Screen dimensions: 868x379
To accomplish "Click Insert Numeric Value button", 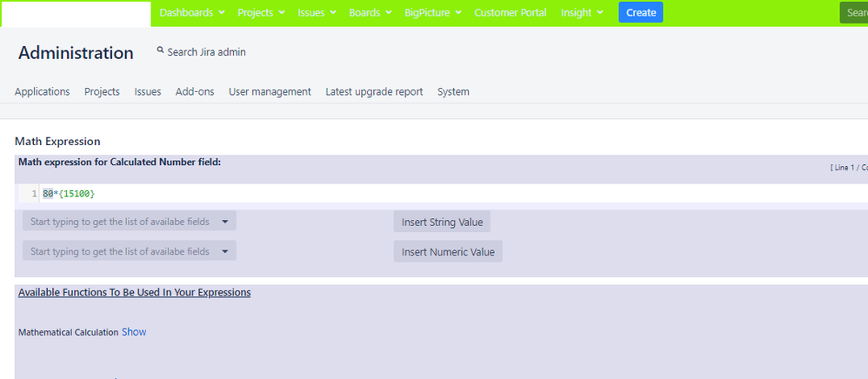I will (x=448, y=252).
